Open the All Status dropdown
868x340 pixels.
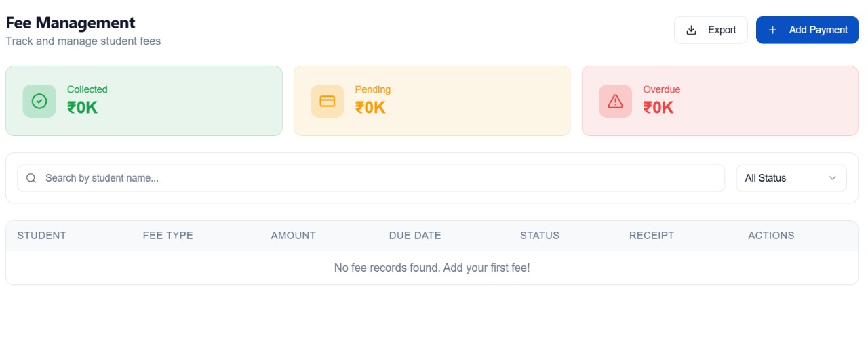[791, 178]
